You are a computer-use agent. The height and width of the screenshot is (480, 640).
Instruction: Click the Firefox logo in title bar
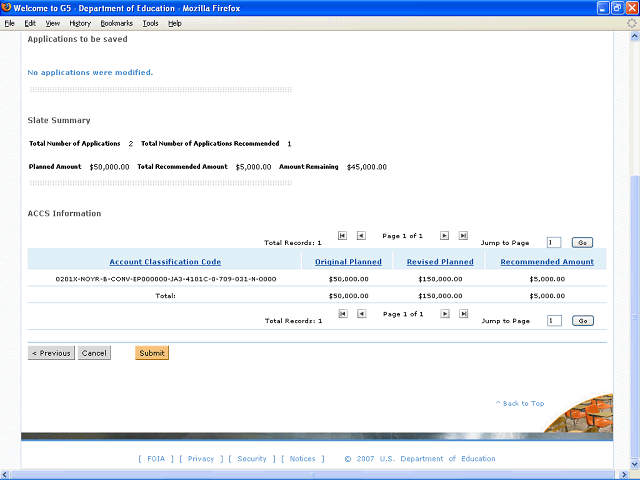point(6,8)
